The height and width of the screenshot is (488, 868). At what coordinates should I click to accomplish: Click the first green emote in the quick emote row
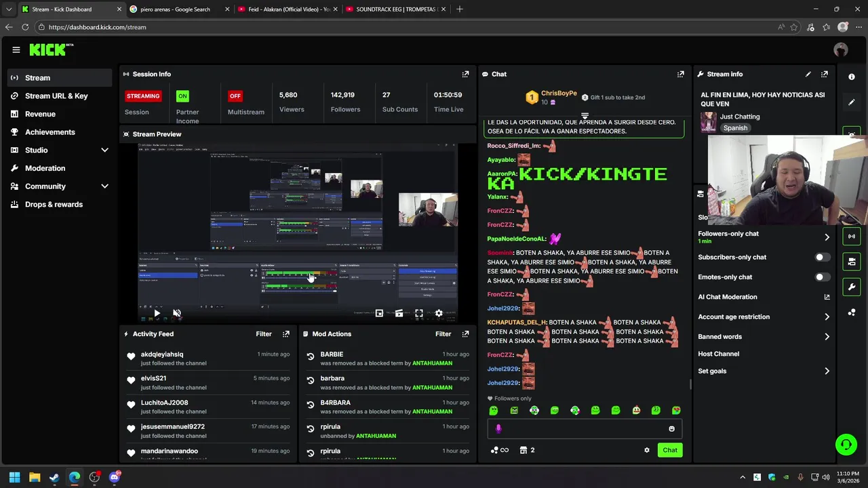pos(494,411)
